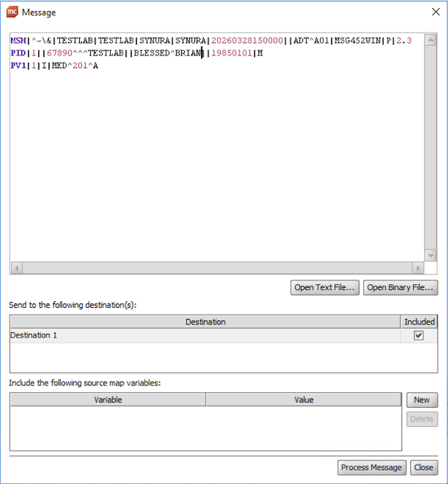Click the horizontal scrollbar track in message area
The width and height of the screenshot is (448, 484).
pyautogui.click(x=217, y=268)
